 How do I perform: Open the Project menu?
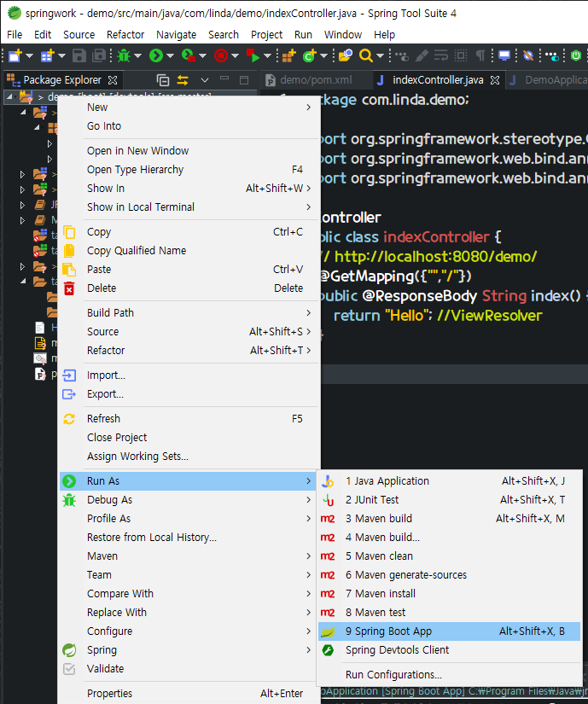click(x=266, y=35)
